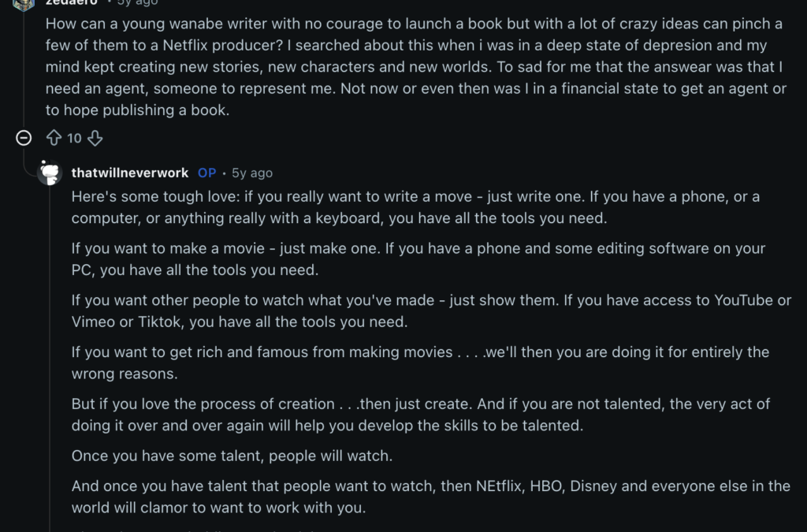The height and width of the screenshot is (532, 807).
Task: Downvote zedaero's comment
Action: click(x=95, y=139)
